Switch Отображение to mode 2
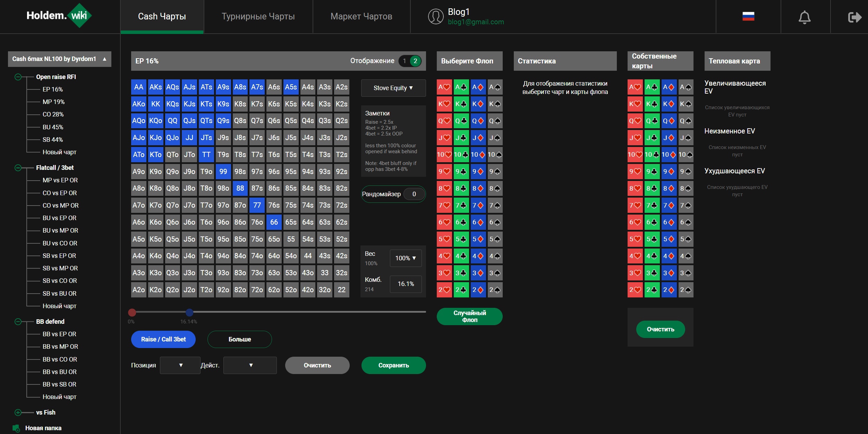 415,61
